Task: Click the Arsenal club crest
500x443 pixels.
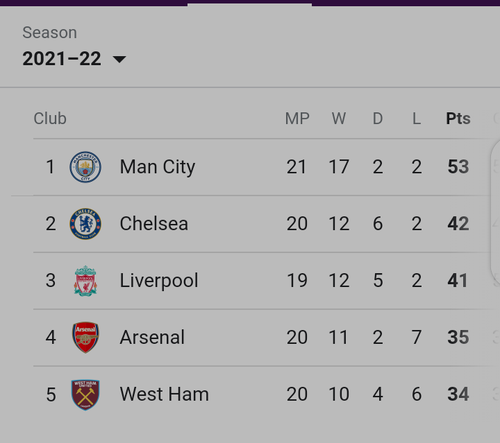Action: pos(85,337)
